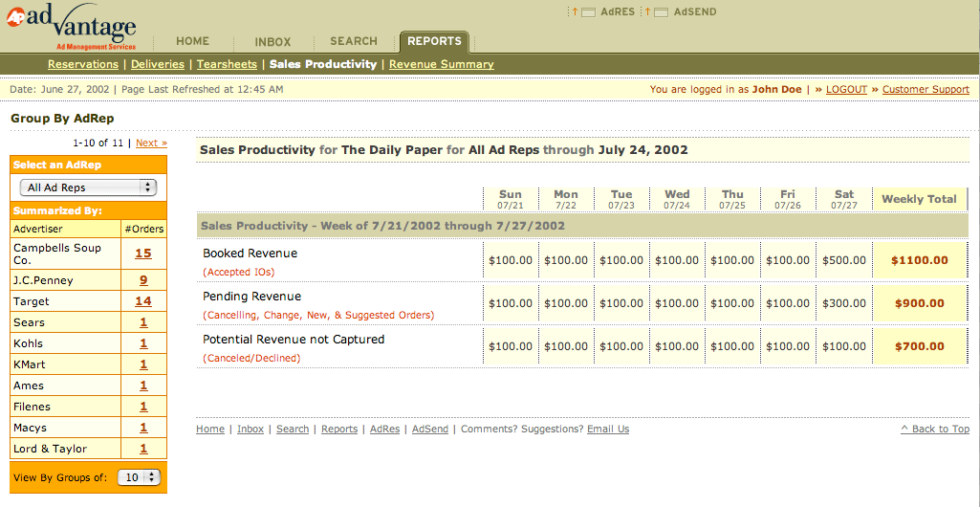Go to the SEARCH tab
Image resolution: width=980 pixels, height=507 pixels.
click(354, 41)
